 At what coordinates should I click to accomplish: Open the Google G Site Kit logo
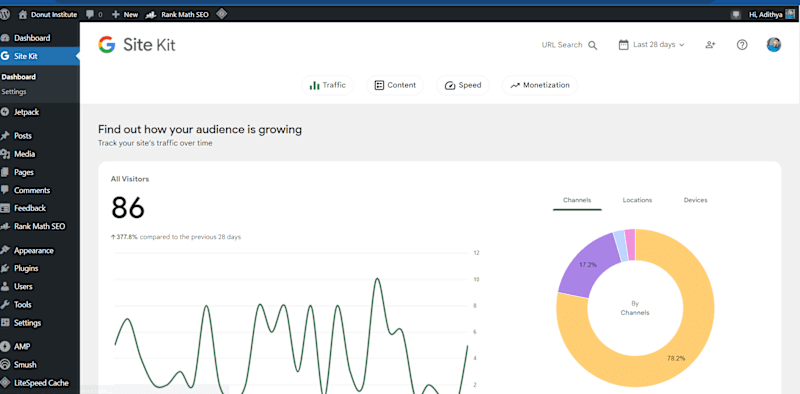[107, 45]
